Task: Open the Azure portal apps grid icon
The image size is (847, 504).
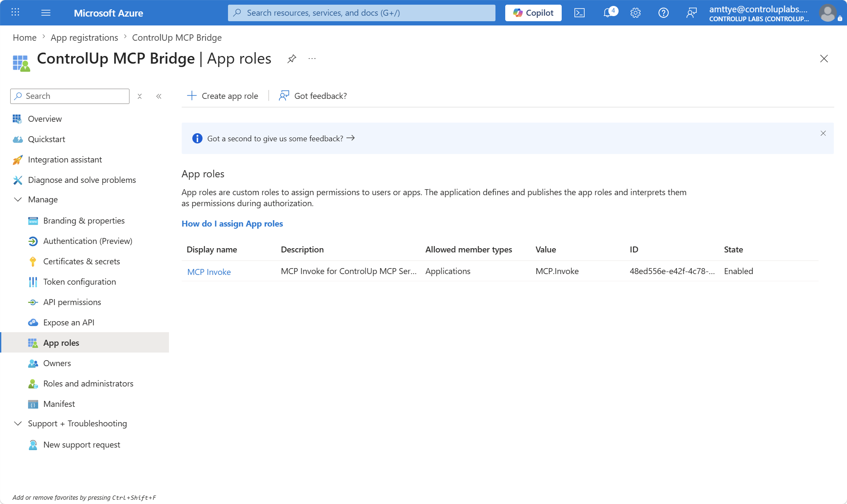Action: pos(15,12)
